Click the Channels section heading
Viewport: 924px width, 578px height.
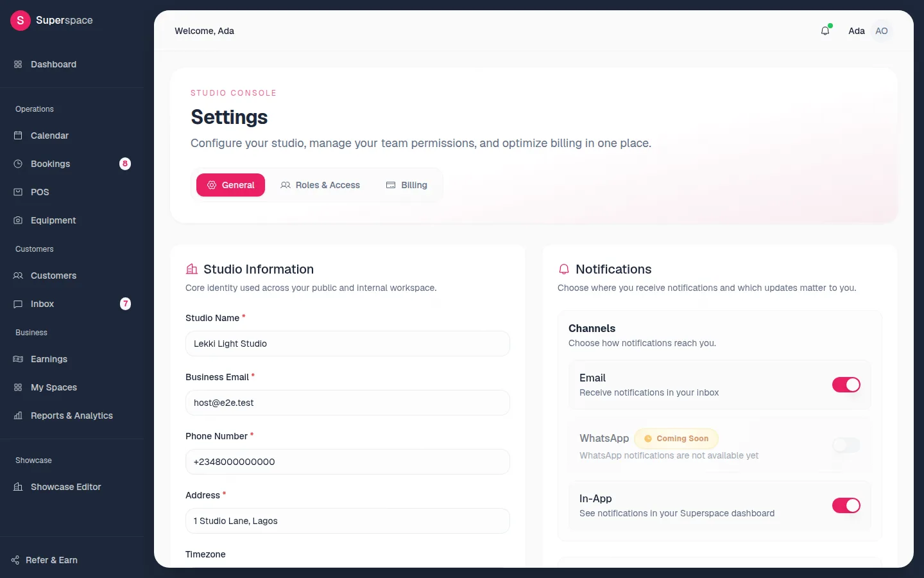point(592,328)
